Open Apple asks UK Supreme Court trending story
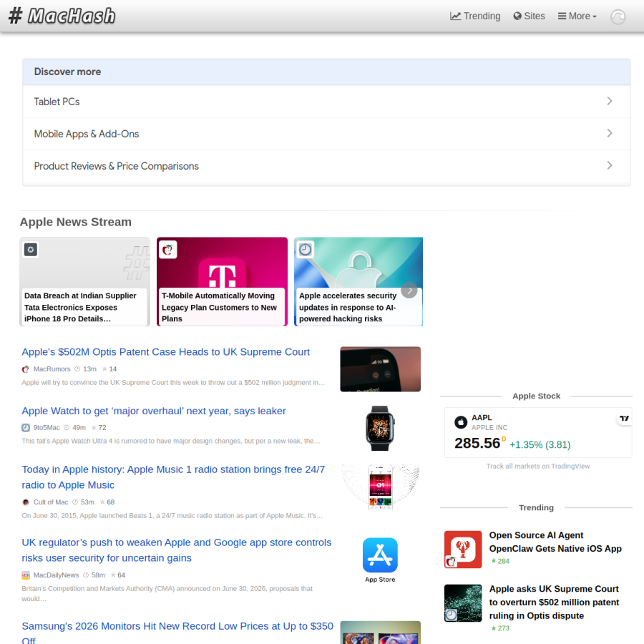Viewport: 644px width, 644px height. point(554,602)
